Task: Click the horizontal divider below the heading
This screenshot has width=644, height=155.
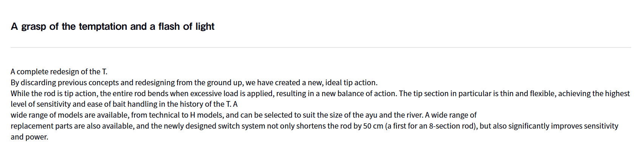Action: click(x=321, y=48)
